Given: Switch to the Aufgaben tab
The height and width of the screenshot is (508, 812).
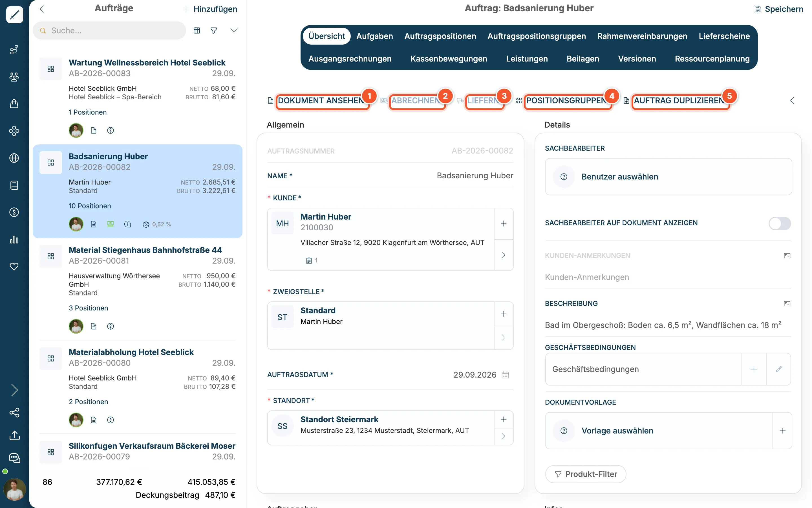Looking at the screenshot, I should pos(374,36).
